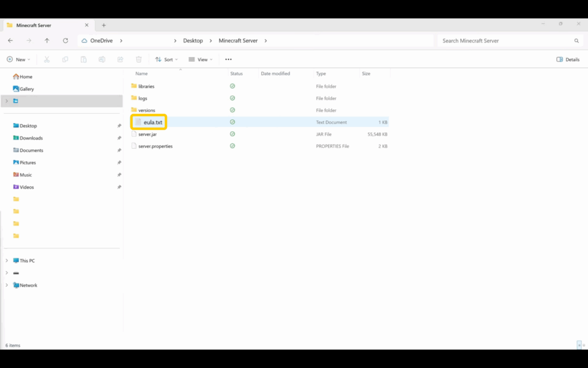Sort by the Status column header
588x368 pixels.
coord(236,74)
